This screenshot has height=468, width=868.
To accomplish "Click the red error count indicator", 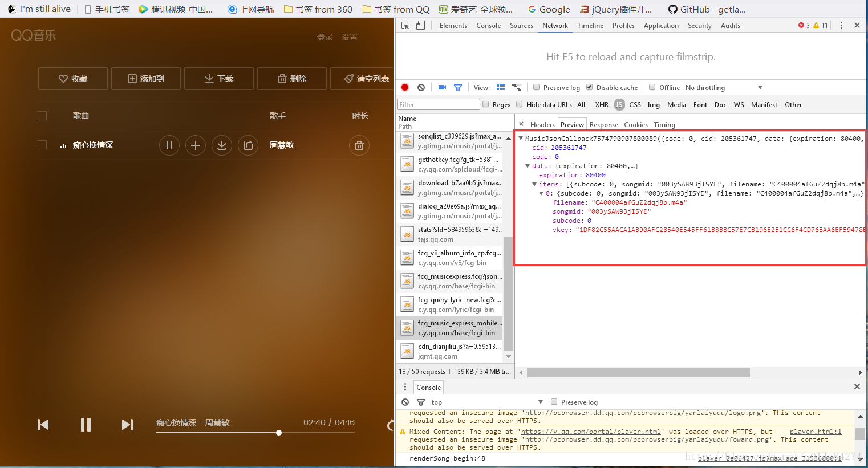I will click(804, 26).
